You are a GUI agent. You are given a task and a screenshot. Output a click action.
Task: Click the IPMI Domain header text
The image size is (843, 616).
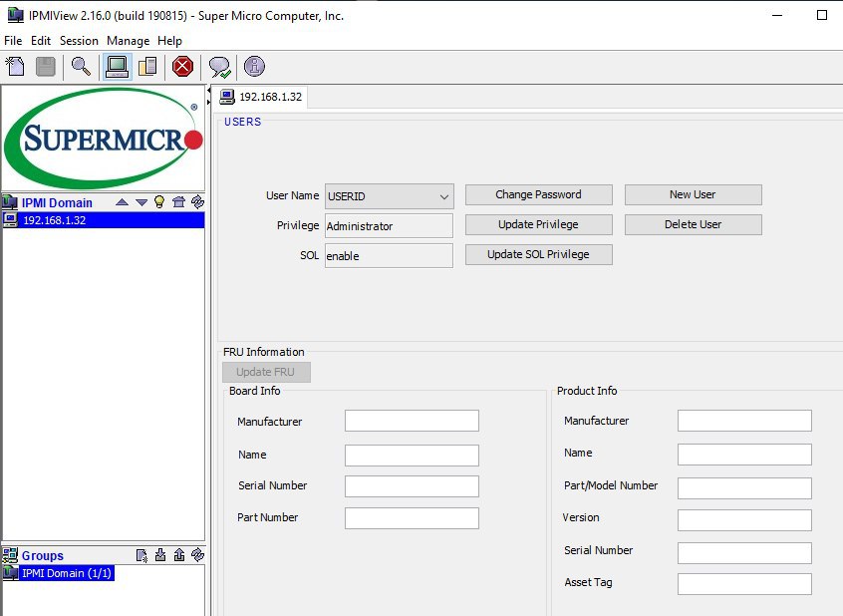[57, 202]
